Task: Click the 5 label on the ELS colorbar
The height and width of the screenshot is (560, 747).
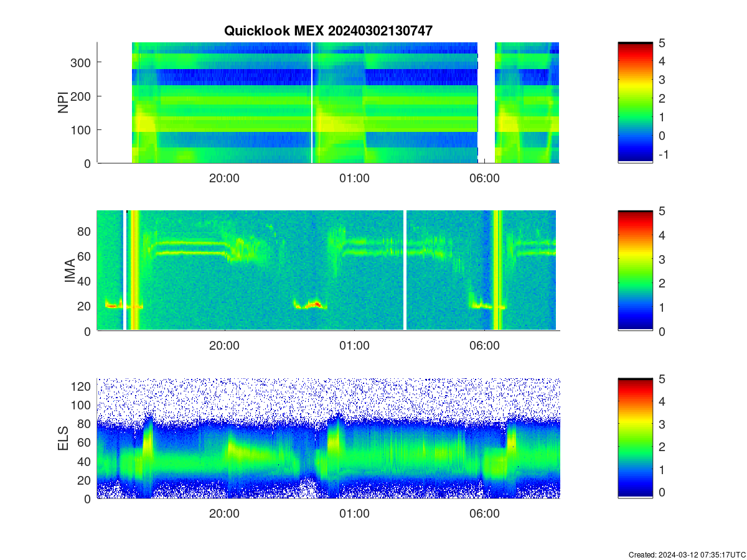Action: (x=662, y=379)
